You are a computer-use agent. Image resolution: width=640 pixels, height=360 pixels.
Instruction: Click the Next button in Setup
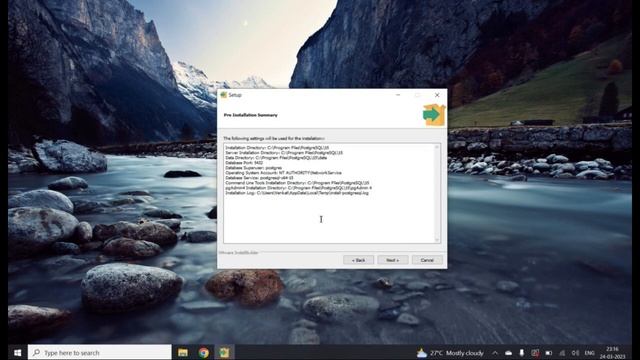[393, 260]
